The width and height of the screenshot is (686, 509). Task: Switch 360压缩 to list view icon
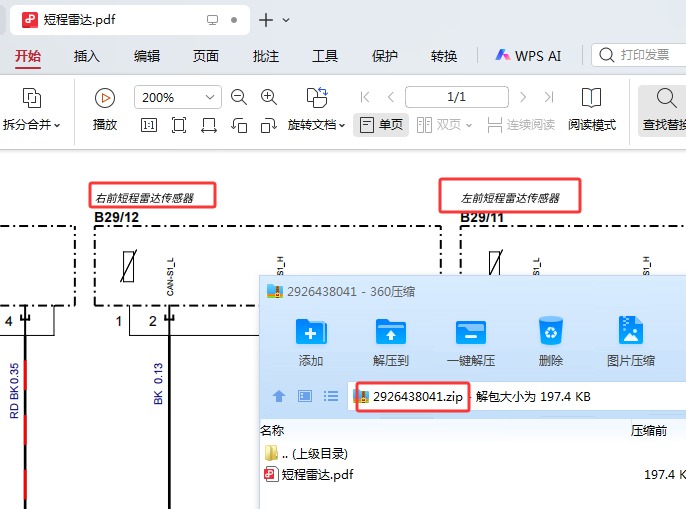point(331,397)
